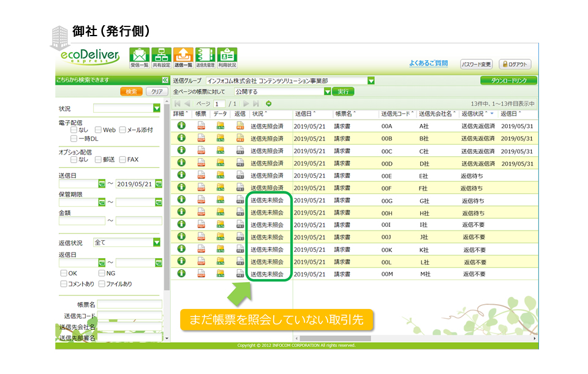Check the Web box under 電子配信

[97, 130]
